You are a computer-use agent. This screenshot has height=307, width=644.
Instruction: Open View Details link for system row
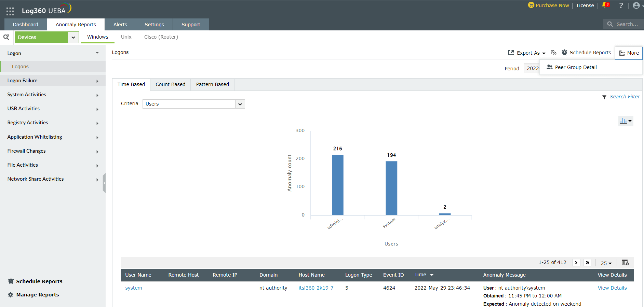coord(612,288)
